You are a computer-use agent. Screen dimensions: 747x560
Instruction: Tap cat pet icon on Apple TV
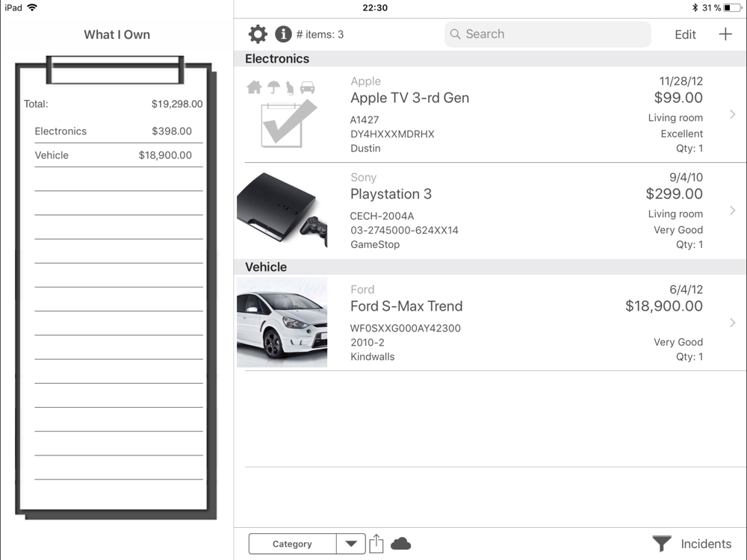(290, 87)
